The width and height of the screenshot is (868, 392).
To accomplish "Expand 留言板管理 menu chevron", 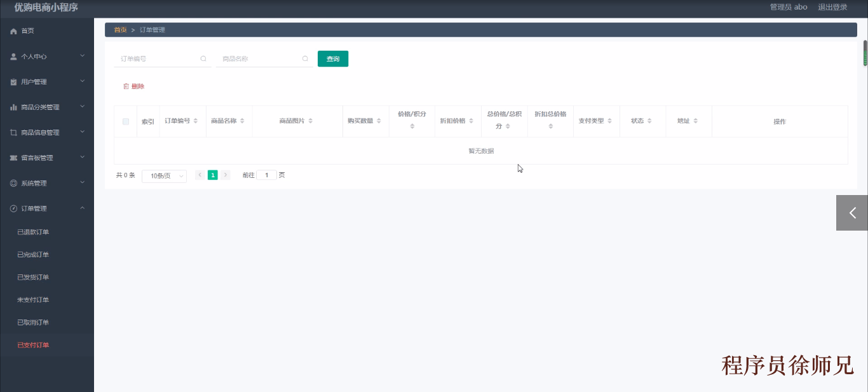I will point(82,158).
